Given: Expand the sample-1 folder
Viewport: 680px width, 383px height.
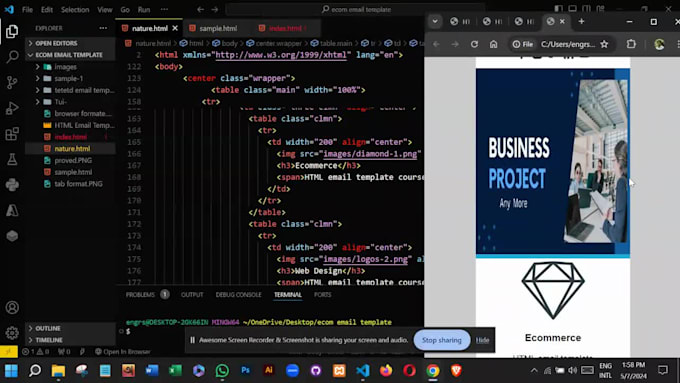Looking at the screenshot, I should coord(69,79).
